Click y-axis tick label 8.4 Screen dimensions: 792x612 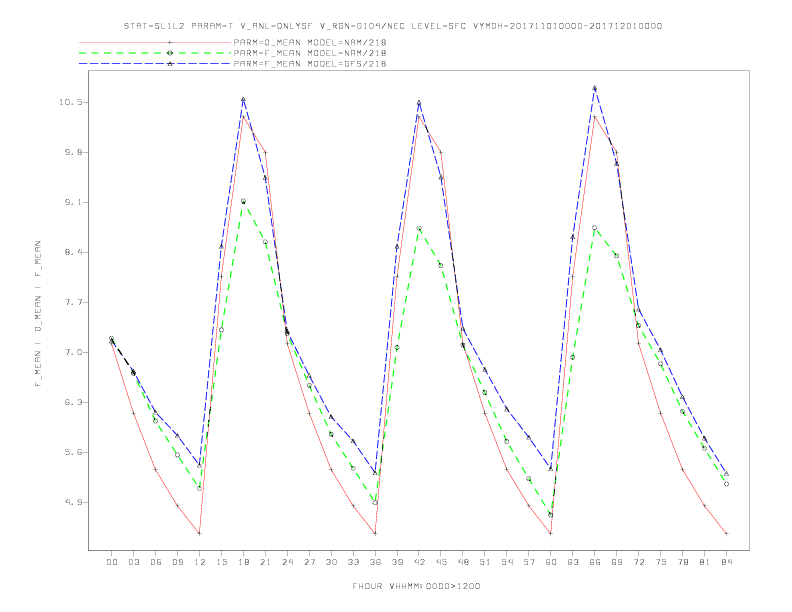73,252
